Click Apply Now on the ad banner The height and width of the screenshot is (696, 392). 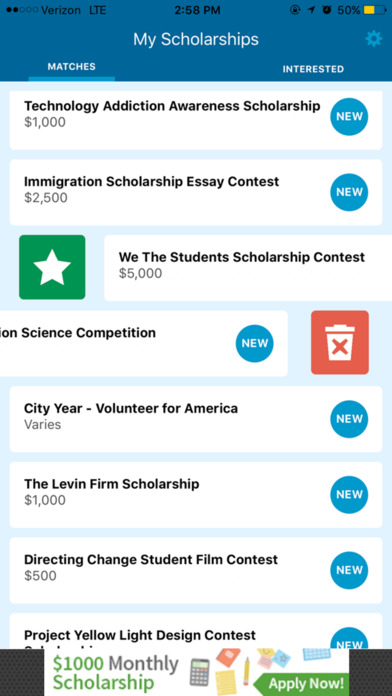point(306,683)
